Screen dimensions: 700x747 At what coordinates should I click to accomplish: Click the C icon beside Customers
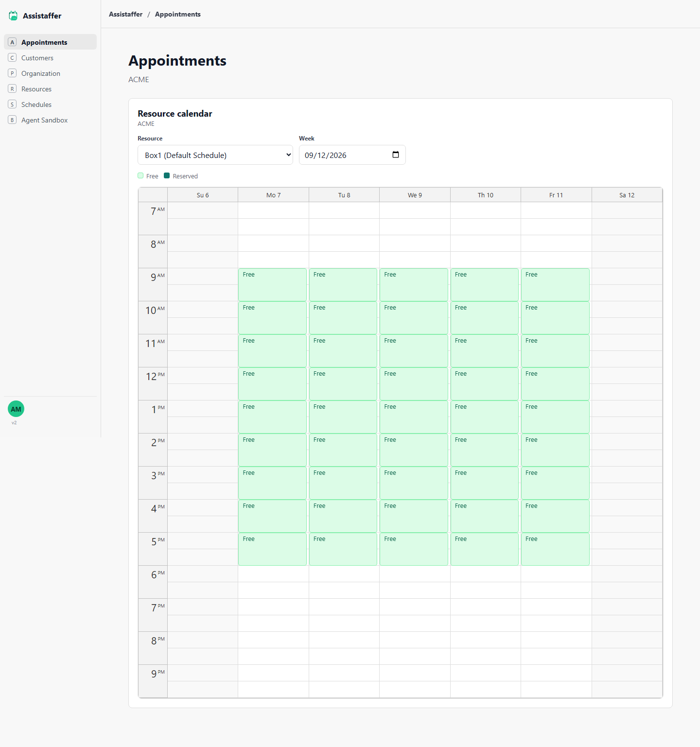(x=13, y=58)
